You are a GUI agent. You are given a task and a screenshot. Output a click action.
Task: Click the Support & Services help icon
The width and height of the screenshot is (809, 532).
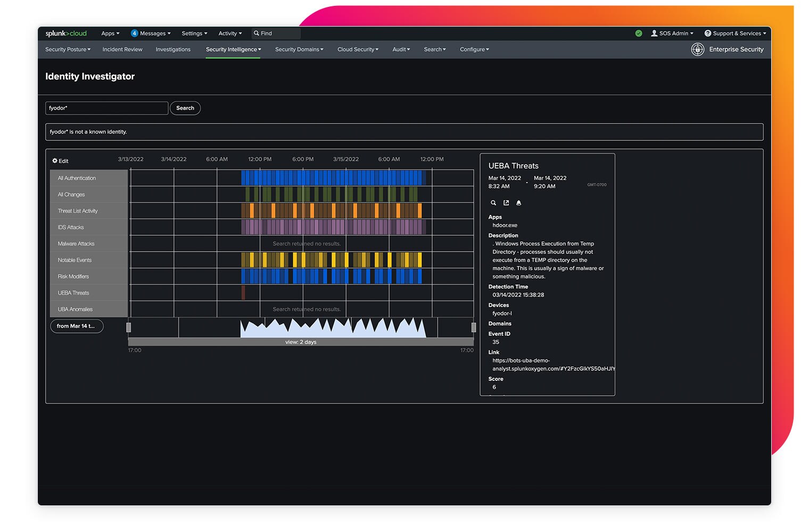tap(708, 34)
